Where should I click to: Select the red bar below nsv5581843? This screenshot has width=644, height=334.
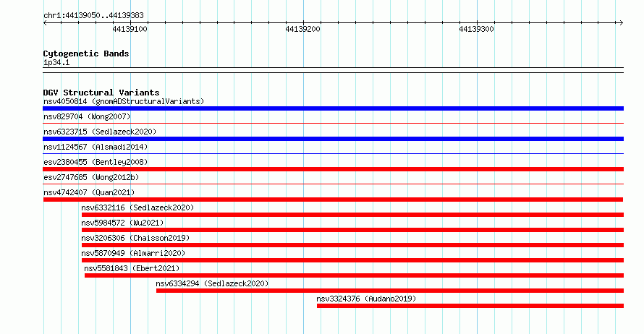tap(354, 275)
